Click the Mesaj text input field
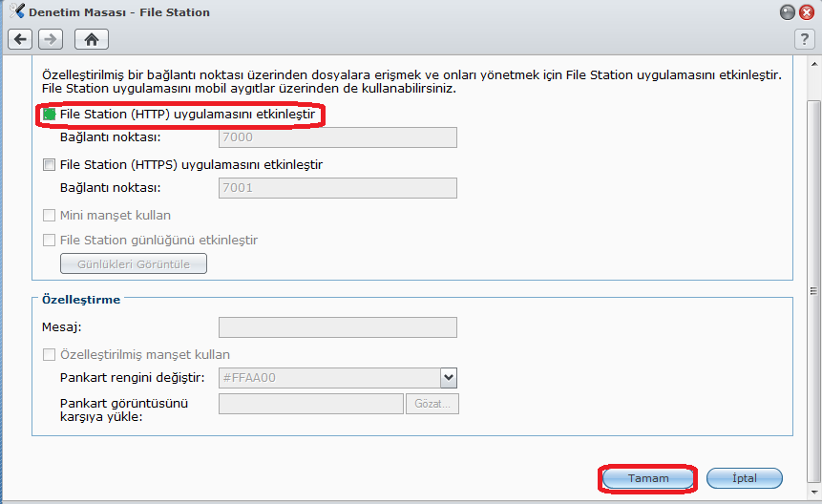Screen dimensions: 822x504 [337, 328]
